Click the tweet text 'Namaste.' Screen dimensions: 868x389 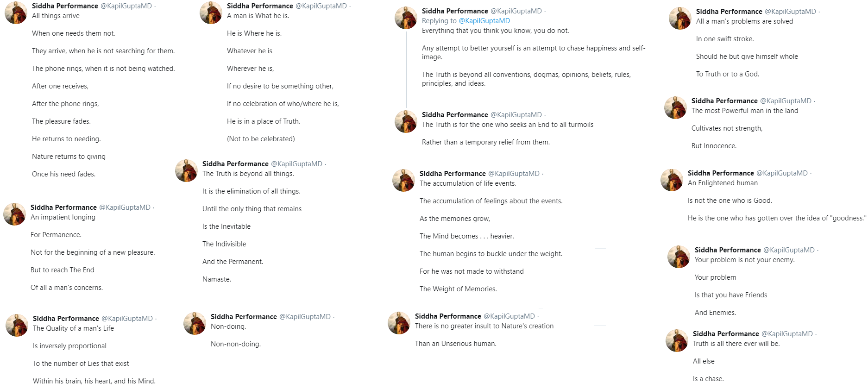pos(217,279)
